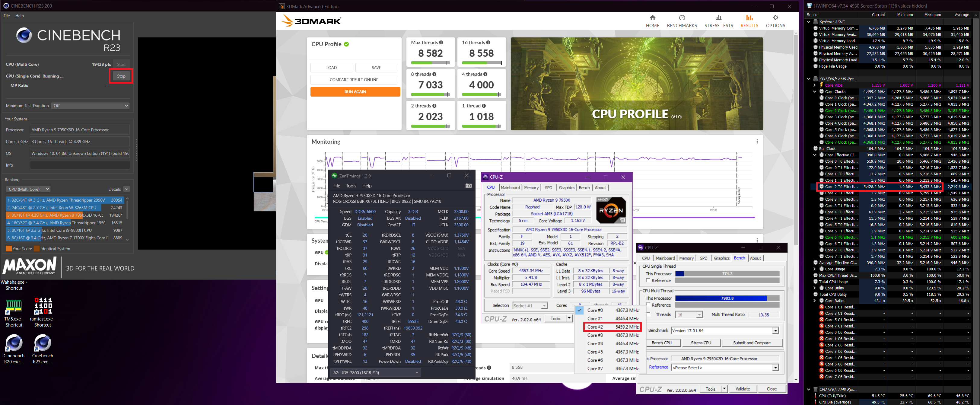980x405 pixels.
Task: Open the CPU (Multi Core) ranking dropdown
Action: pos(29,189)
